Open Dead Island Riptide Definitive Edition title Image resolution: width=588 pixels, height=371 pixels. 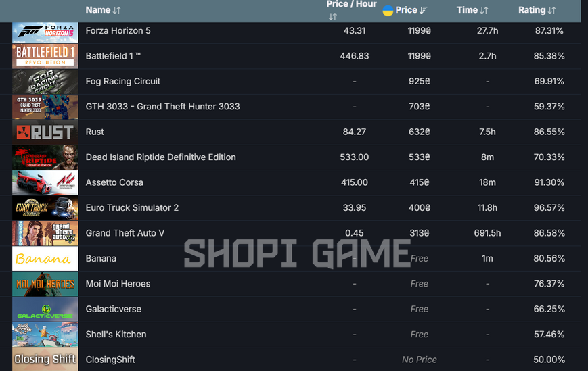(x=161, y=157)
